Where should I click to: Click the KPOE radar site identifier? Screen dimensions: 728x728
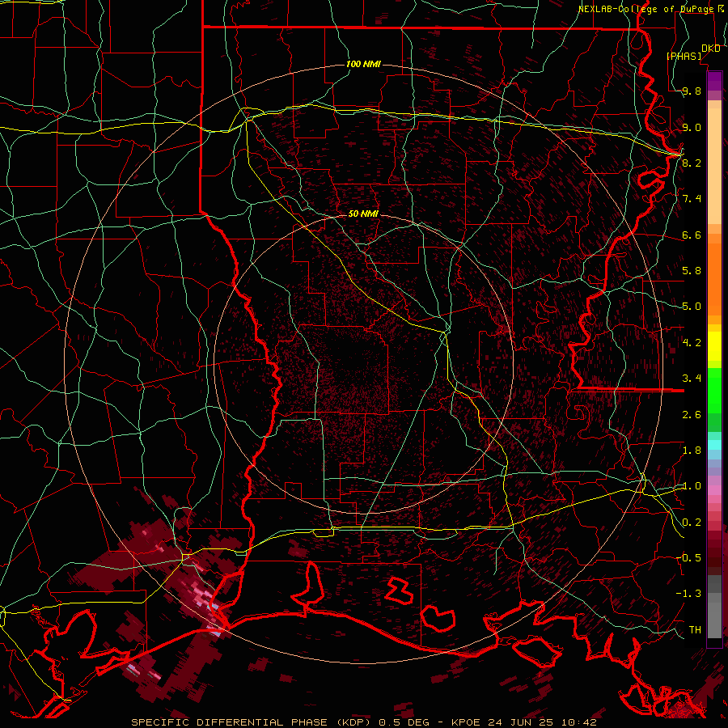click(467, 722)
